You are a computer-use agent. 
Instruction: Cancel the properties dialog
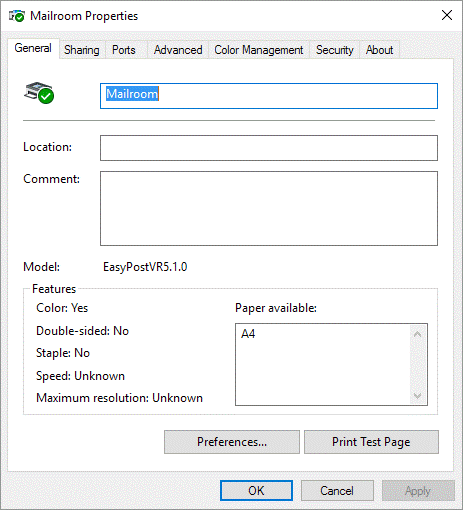(337, 491)
